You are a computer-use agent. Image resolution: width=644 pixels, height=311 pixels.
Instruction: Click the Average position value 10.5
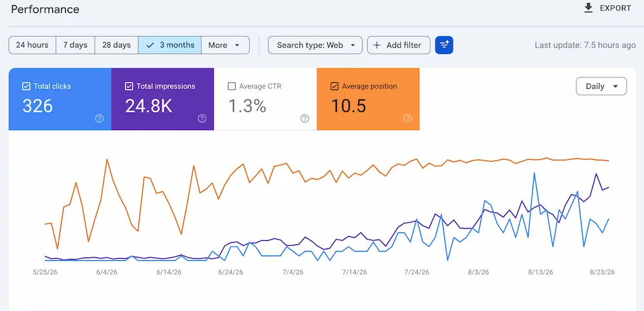click(348, 106)
